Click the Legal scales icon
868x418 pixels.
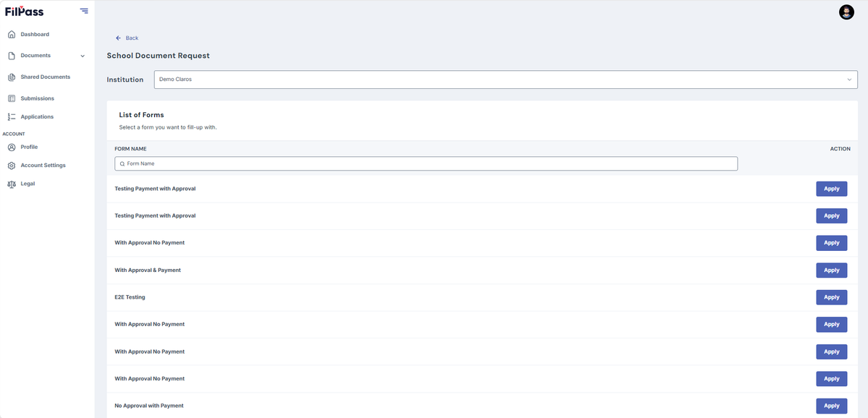(12, 184)
